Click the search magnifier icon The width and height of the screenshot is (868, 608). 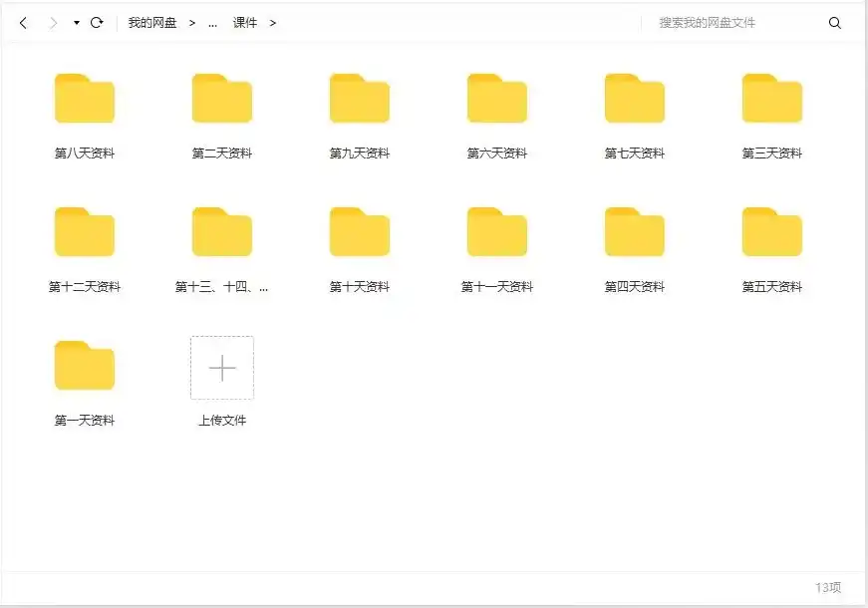(x=835, y=22)
